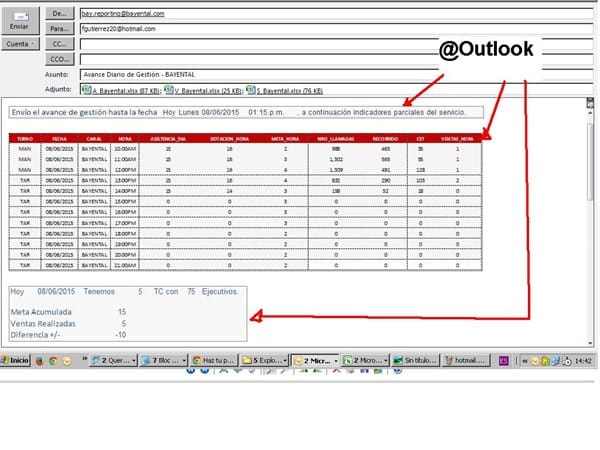Switch to 'Haz tu p...' Chrome window
Image resolution: width=600 pixels, height=450 pixels.
(214, 360)
